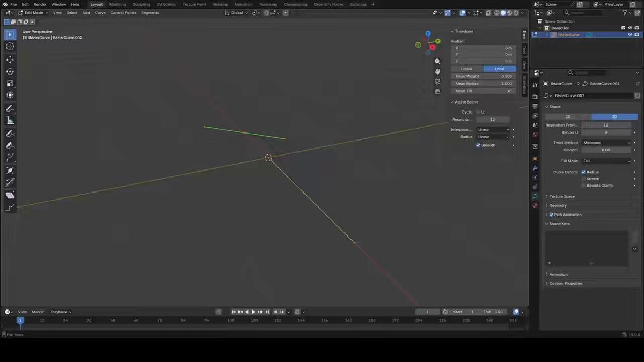Click the 2D shape button
The height and width of the screenshot is (362, 644).
click(x=568, y=116)
